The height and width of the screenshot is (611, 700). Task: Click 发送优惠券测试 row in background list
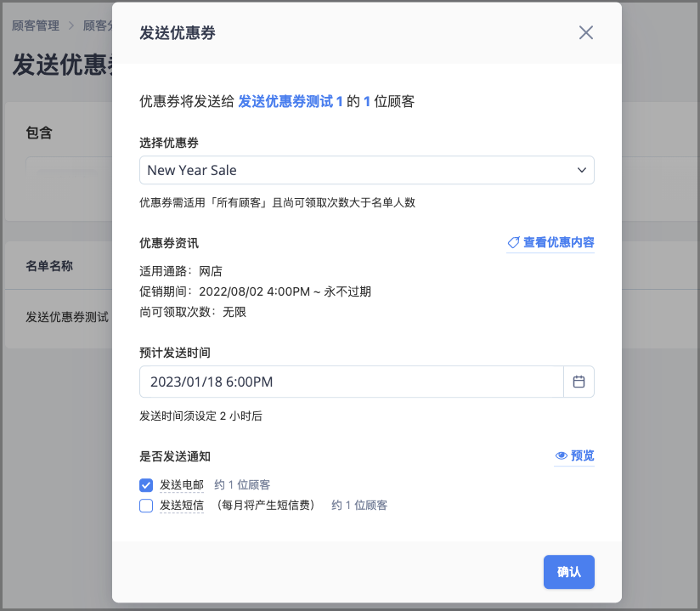click(x=67, y=317)
